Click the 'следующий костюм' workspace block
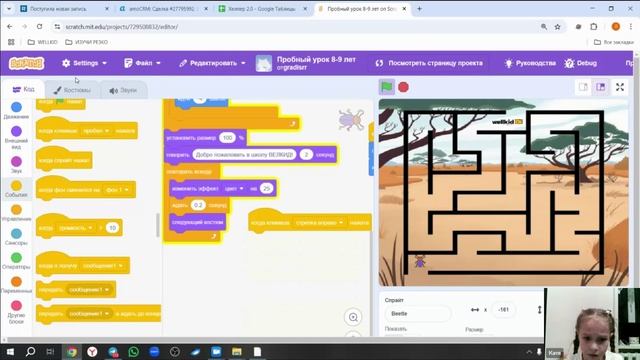The width and height of the screenshot is (640, 360). (198, 222)
